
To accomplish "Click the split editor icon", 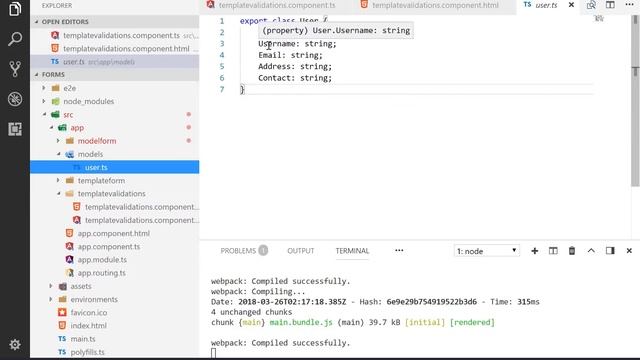I will (610, 5).
